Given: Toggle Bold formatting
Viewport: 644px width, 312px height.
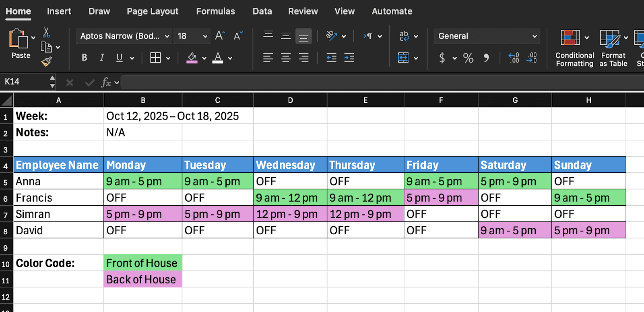Looking at the screenshot, I should (x=85, y=58).
